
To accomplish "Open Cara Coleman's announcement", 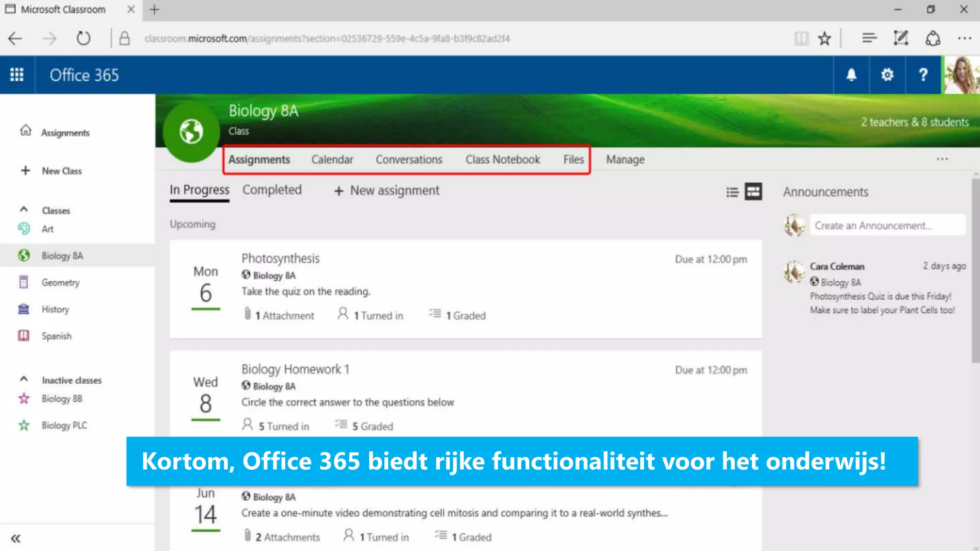I will [x=875, y=288].
